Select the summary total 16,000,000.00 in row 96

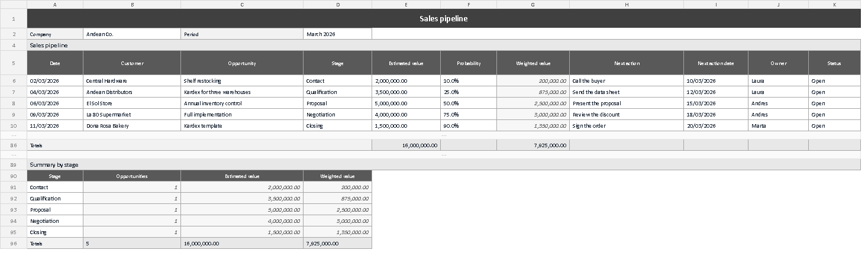pos(242,243)
